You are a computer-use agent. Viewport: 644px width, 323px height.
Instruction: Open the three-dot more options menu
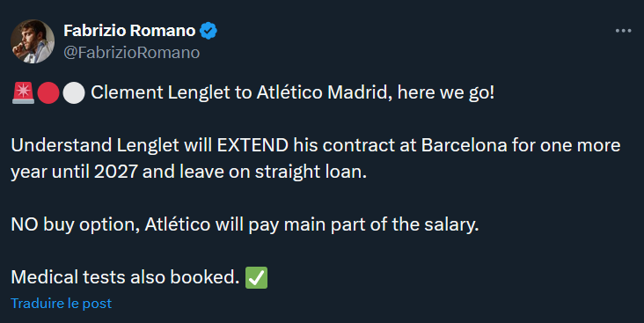click(623, 31)
